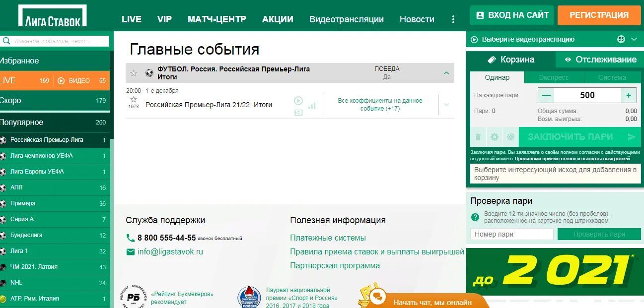The image size is (644, 308).
Task: Open АКЦИИ promotions page
Action: pyautogui.click(x=278, y=19)
